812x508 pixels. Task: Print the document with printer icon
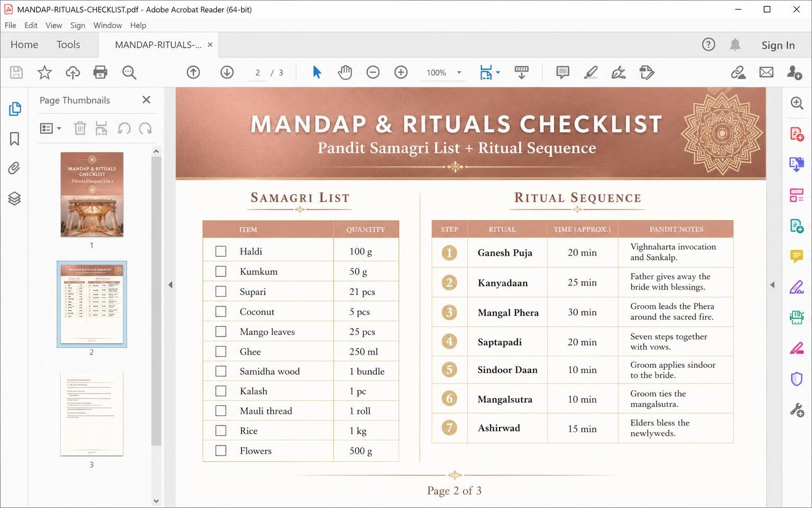[100, 72]
